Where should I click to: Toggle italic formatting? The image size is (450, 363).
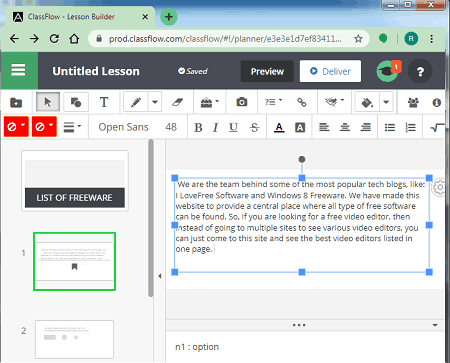[216, 127]
